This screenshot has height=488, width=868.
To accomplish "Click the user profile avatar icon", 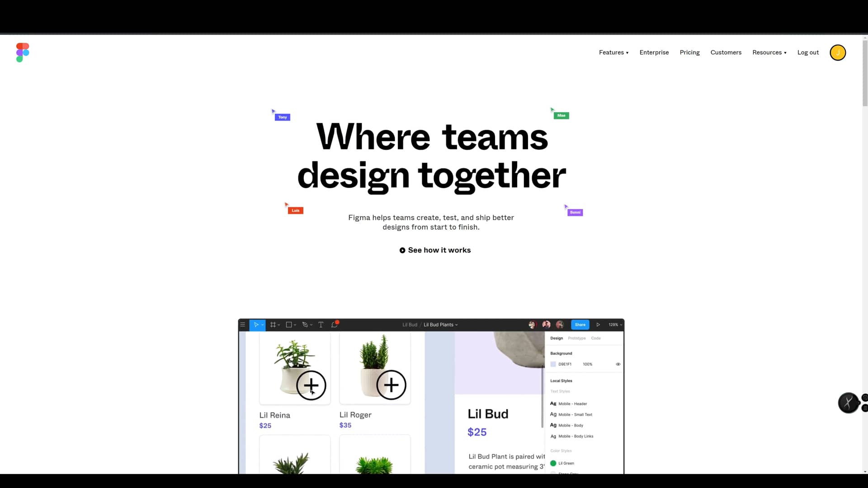I will [x=838, y=52].
